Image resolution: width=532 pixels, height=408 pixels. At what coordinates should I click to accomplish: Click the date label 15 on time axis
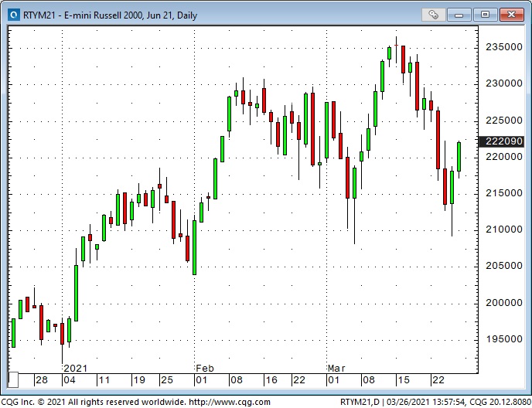tap(404, 380)
